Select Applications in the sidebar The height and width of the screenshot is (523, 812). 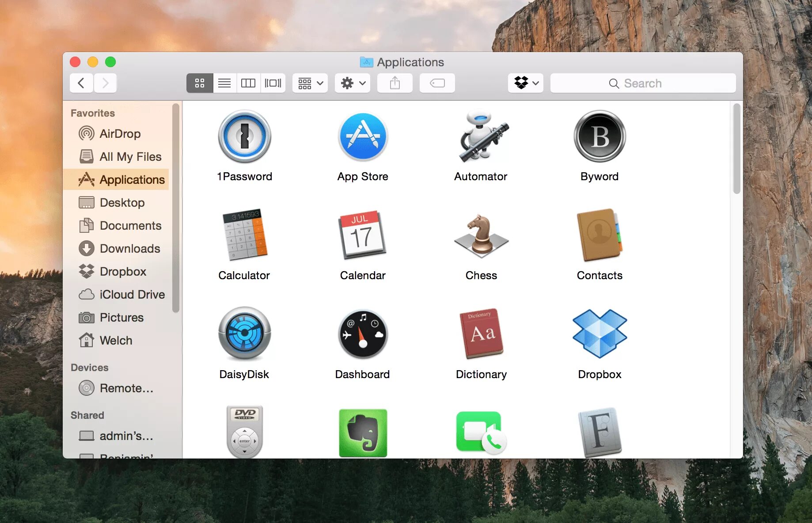116,179
